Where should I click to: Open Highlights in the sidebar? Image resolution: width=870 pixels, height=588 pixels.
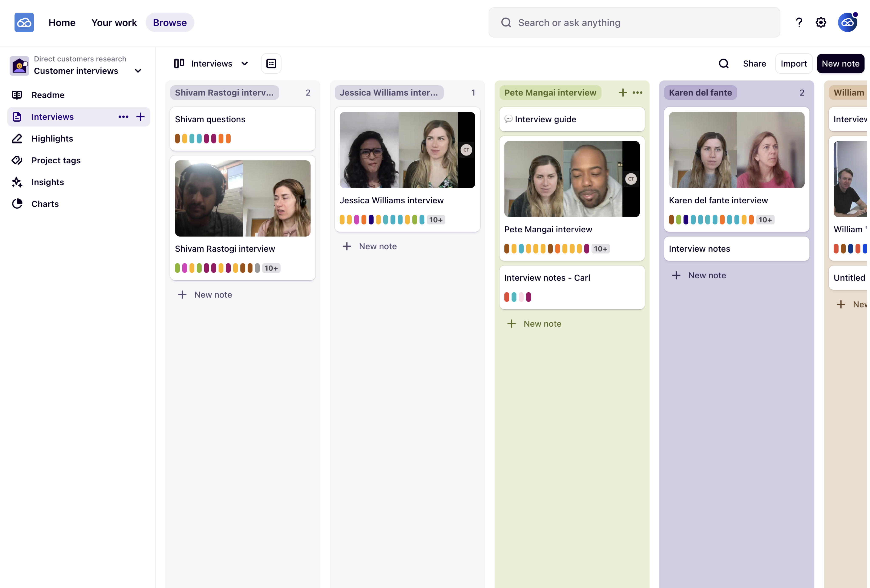(x=52, y=138)
